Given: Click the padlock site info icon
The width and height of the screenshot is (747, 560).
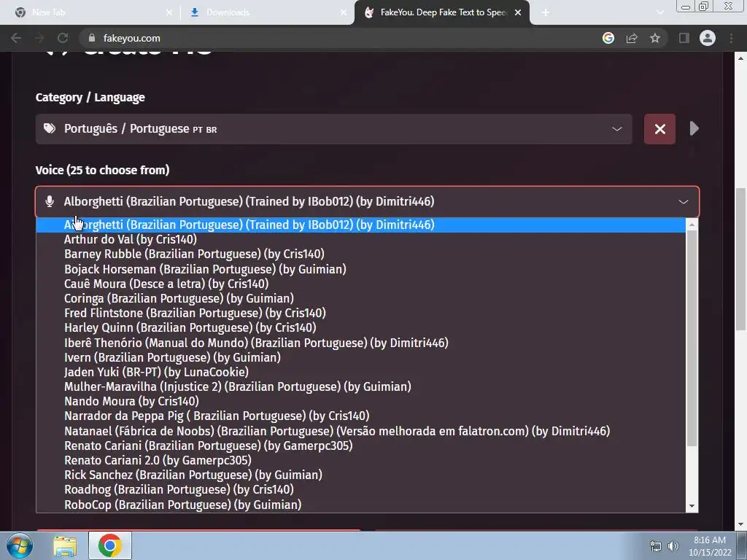Looking at the screenshot, I should coord(93,38).
